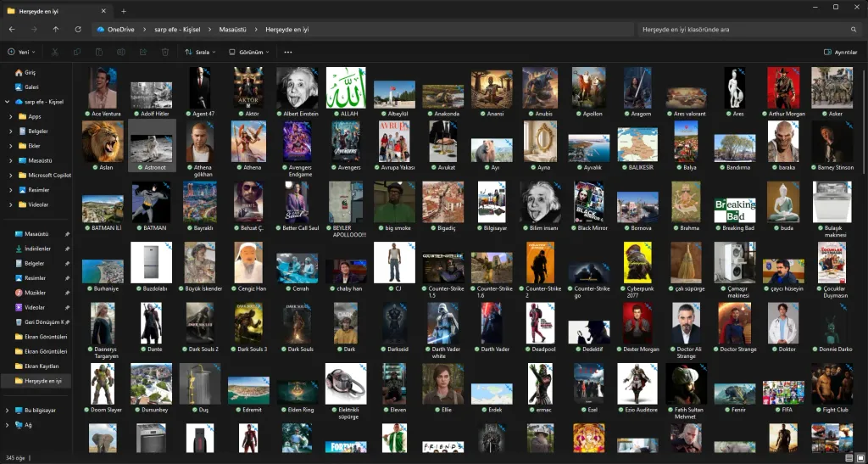This screenshot has width=868, height=464.
Task: Open a new tab with plus button
Action: (124, 11)
